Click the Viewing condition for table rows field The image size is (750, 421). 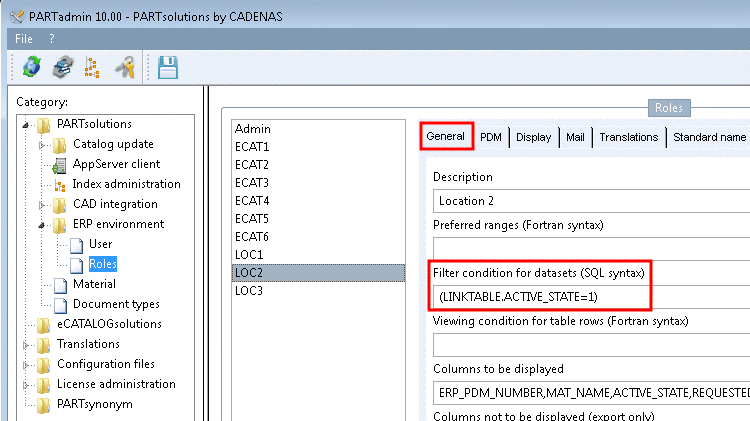click(591, 344)
